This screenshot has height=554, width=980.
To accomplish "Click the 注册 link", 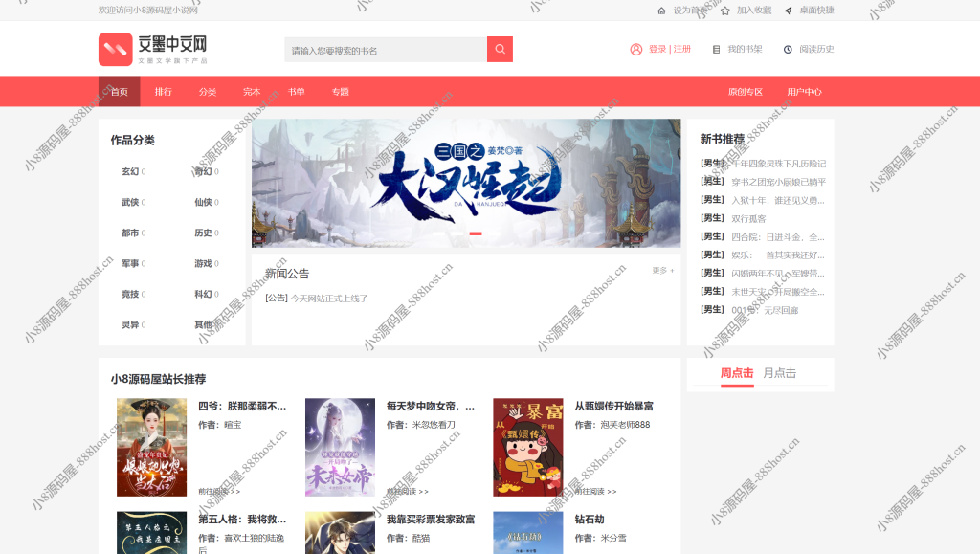I will point(681,50).
